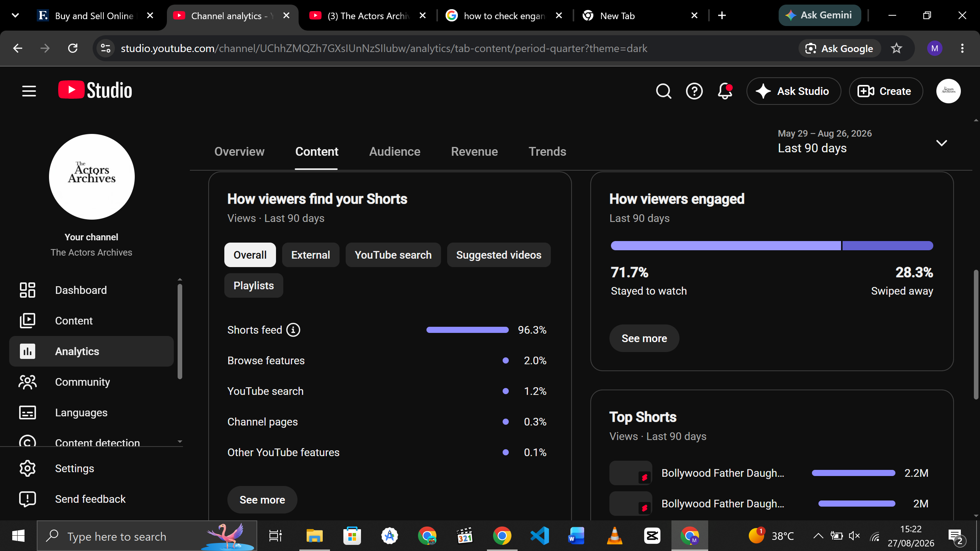This screenshot has width=980, height=551.
Task: Open a new browser tab
Action: pos(722,15)
